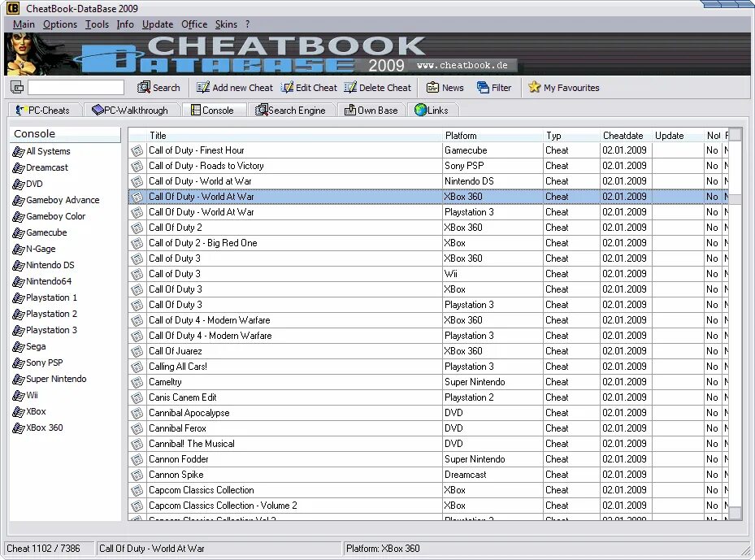Click row icon of Call of Duty - Finest Hour
The image size is (755, 560).
pyautogui.click(x=137, y=150)
